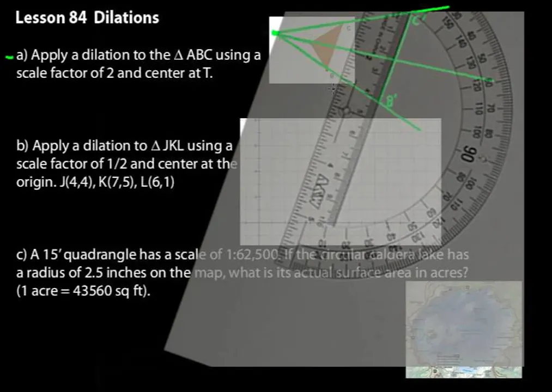The height and width of the screenshot is (392, 552).
Task: Click the B' vertex label annotation
Action: (390, 100)
